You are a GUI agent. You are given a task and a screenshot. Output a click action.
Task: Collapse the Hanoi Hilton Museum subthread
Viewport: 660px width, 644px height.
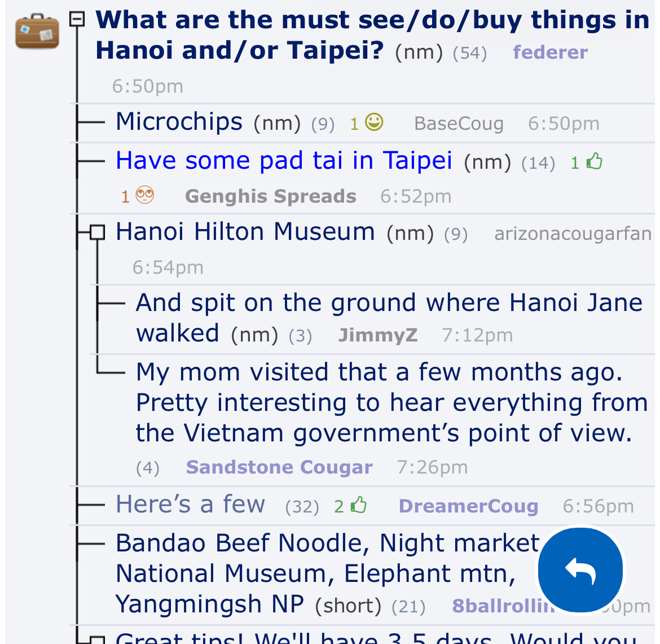pos(97,232)
